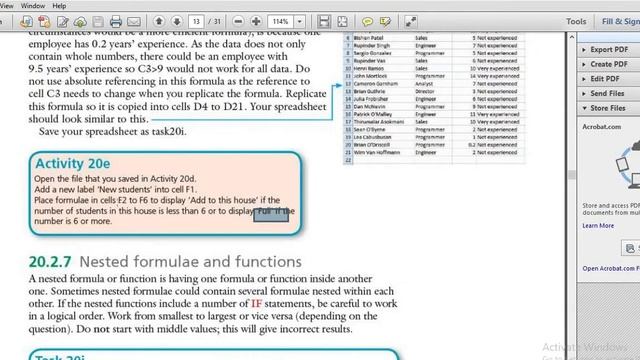640x360 pixels.
Task: Switch to the Fill & Sign tab
Action: pyautogui.click(x=620, y=21)
